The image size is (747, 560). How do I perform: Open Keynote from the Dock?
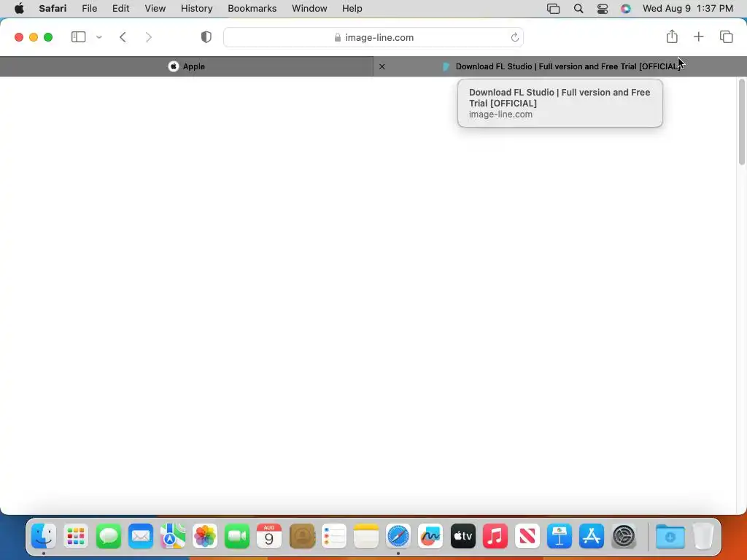pyautogui.click(x=560, y=536)
